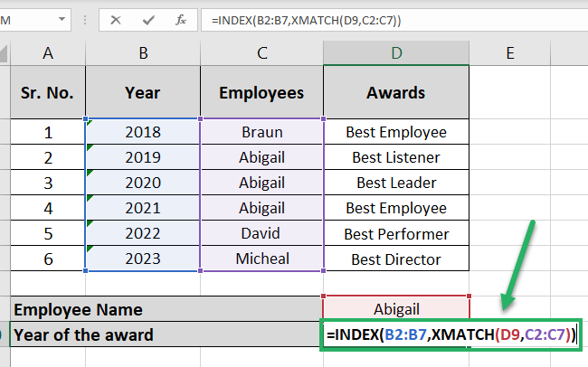Select column C header
Viewport: 588px width, 367px height.
262,54
